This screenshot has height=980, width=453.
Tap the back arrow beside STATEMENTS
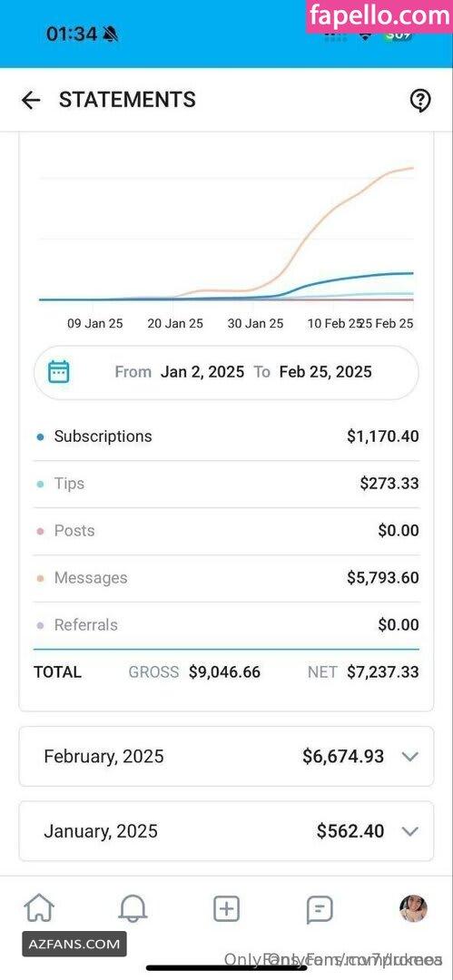coord(31,100)
